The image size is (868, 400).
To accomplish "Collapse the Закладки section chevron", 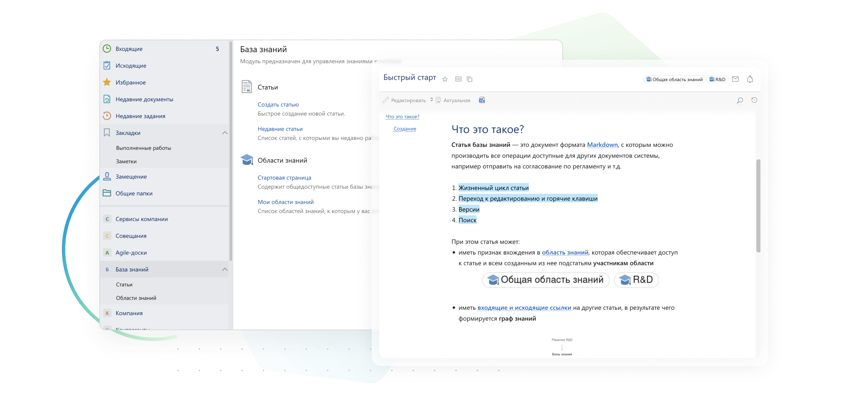I will (x=225, y=133).
